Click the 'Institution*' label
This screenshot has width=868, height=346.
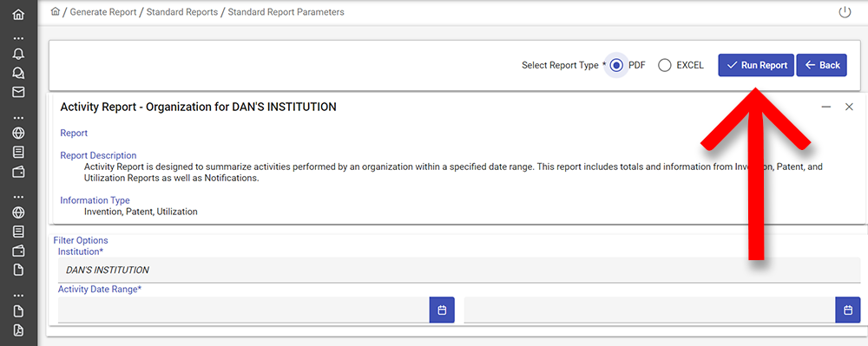[81, 251]
